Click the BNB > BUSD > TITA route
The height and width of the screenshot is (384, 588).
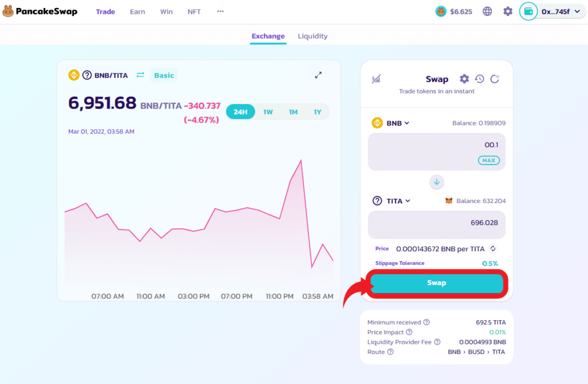[476, 352]
